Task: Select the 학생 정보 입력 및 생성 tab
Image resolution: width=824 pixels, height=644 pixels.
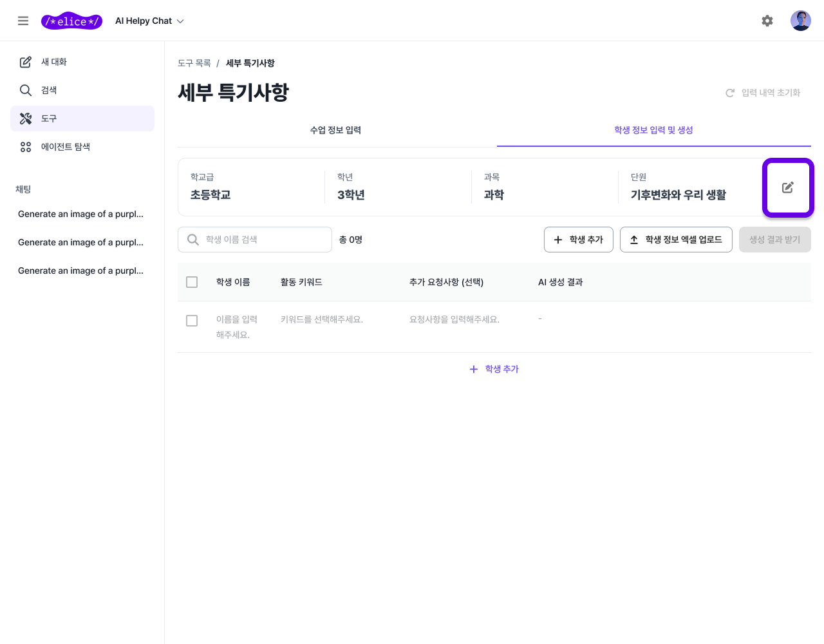Action: pos(653,130)
